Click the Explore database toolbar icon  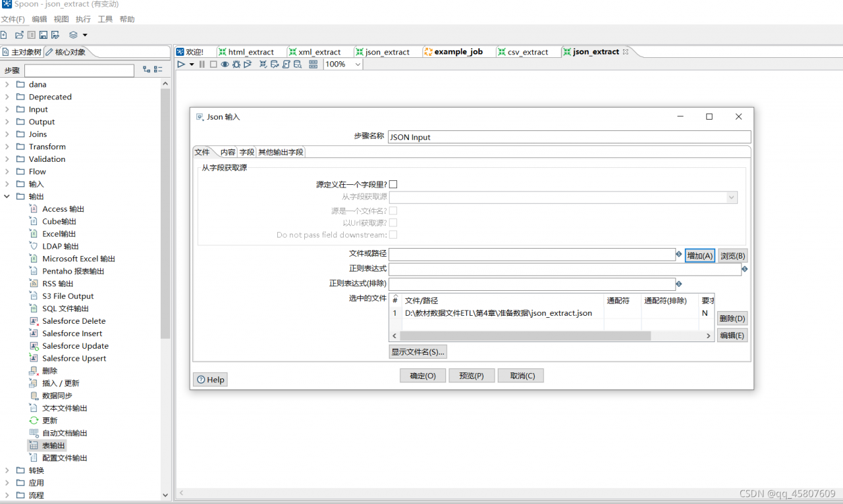tap(298, 64)
